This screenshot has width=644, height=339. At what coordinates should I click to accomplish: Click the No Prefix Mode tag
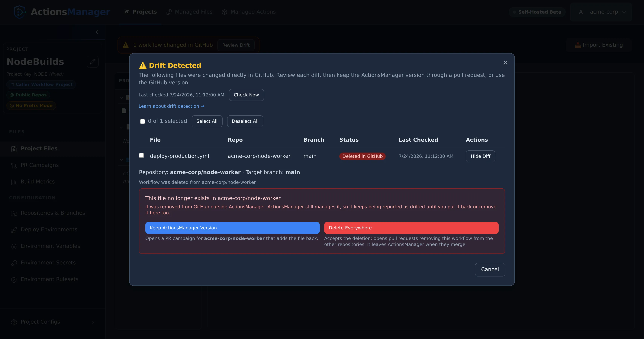click(x=31, y=105)
